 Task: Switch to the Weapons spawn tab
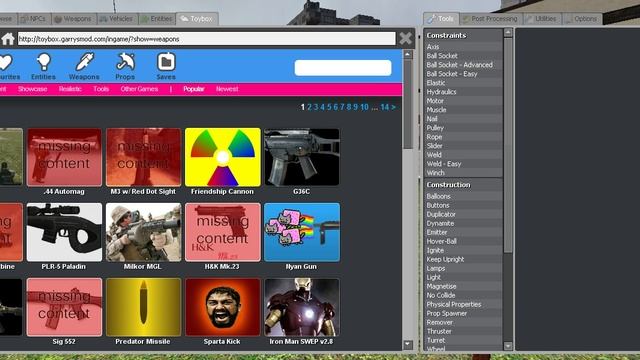(73, 19)
